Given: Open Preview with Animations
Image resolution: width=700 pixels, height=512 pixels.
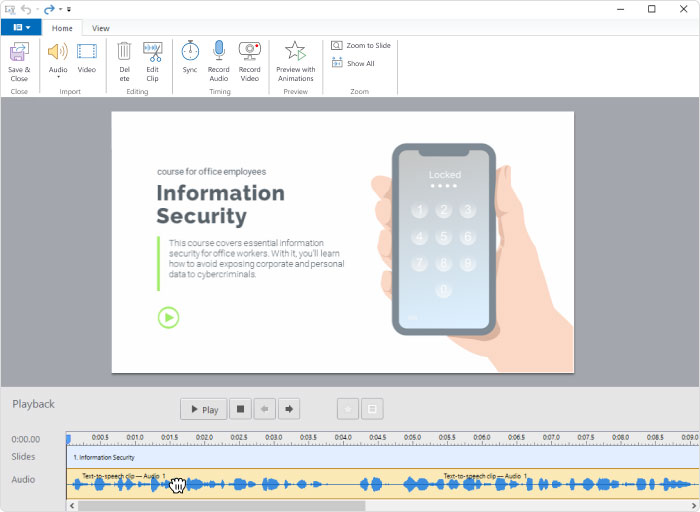Looking at the screenshot, I should (295, 52).
